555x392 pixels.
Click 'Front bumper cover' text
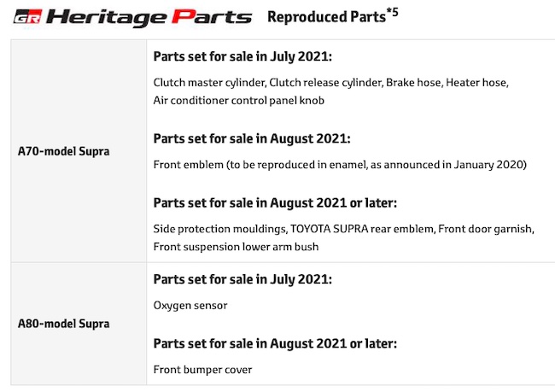point(202,370)
